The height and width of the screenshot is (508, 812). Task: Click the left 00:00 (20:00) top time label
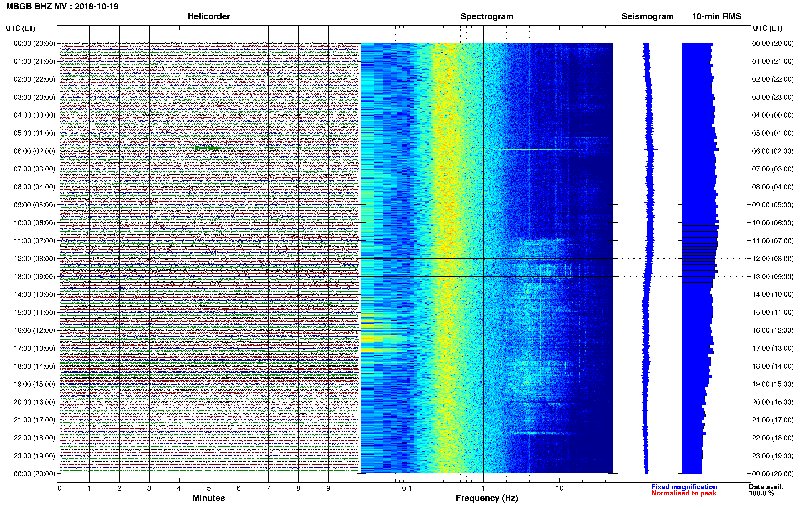pyautogui.click(x=34, y=44)
